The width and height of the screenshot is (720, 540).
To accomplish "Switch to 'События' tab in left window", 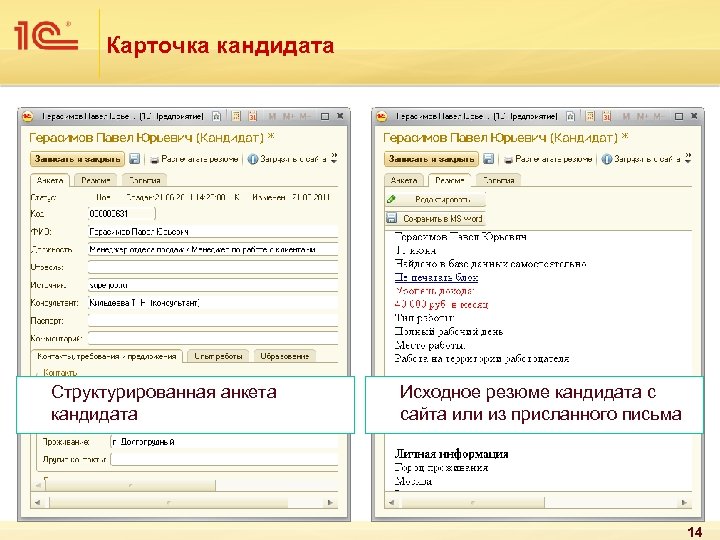I will click(x=144, y=180).
